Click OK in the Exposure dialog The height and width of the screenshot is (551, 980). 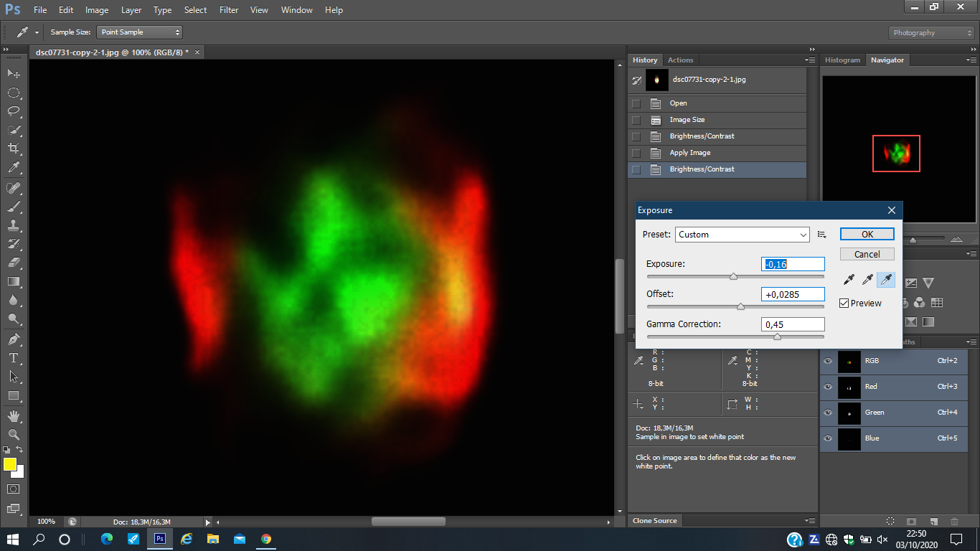coord(867,235)
